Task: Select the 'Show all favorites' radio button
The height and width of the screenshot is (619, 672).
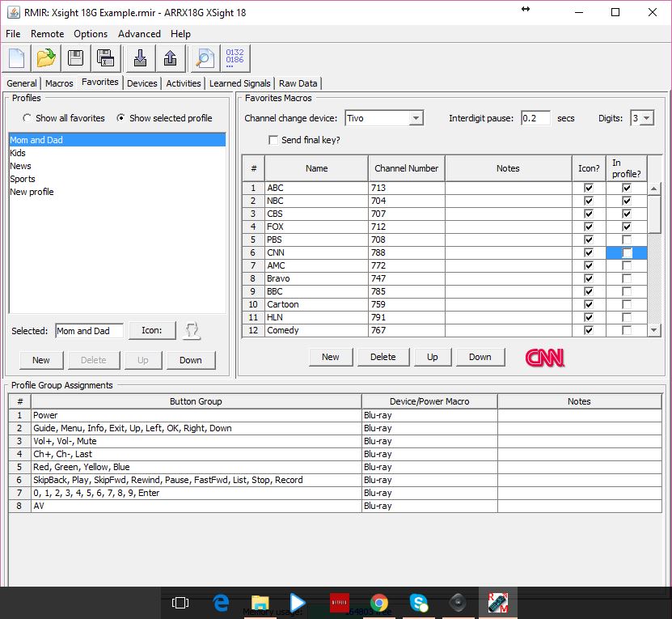Action: (27, 118)
